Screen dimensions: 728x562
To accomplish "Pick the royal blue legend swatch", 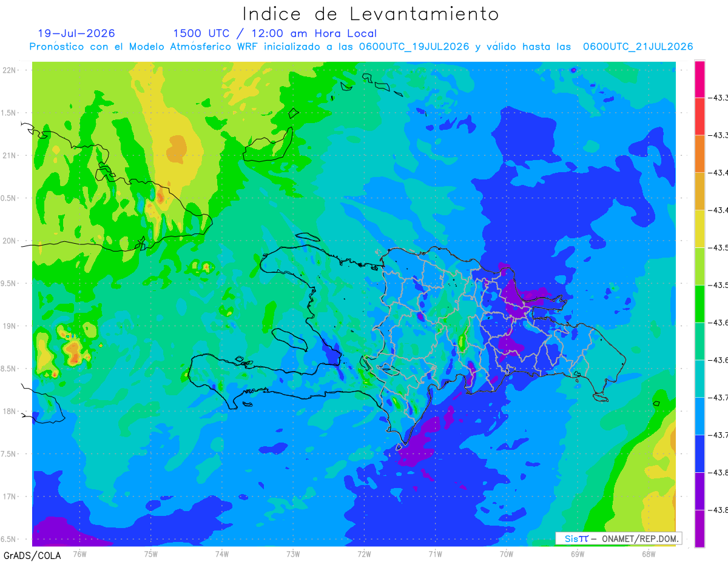I will click(699, 453).
